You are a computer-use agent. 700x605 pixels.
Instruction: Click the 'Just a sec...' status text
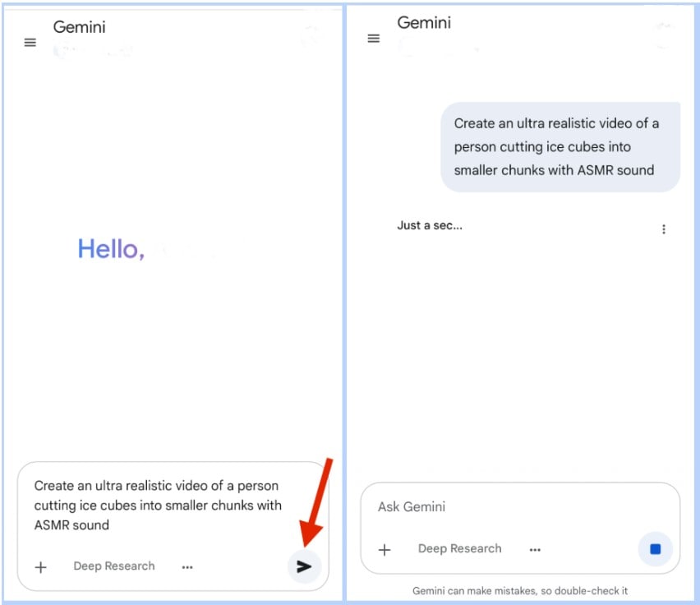430,225
